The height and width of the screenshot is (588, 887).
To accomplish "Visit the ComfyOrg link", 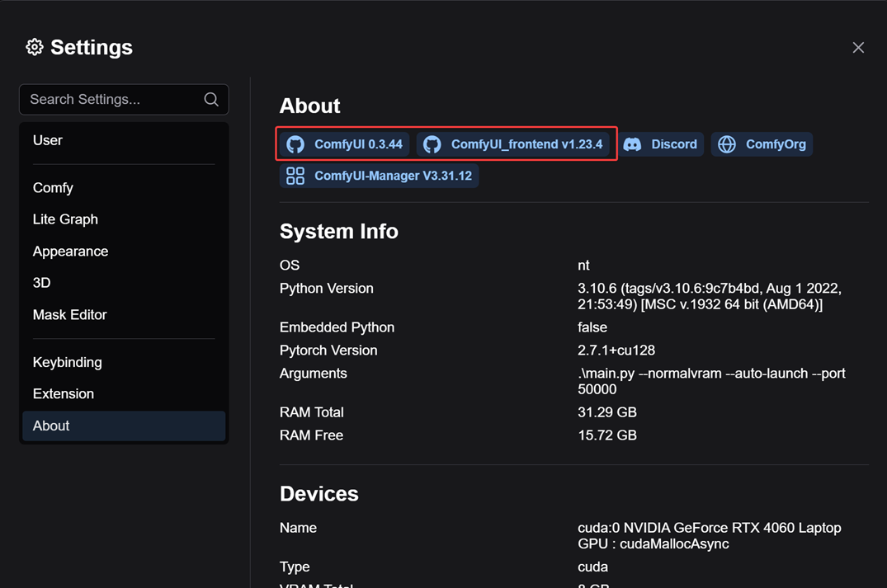I will [x=762, y=144].
